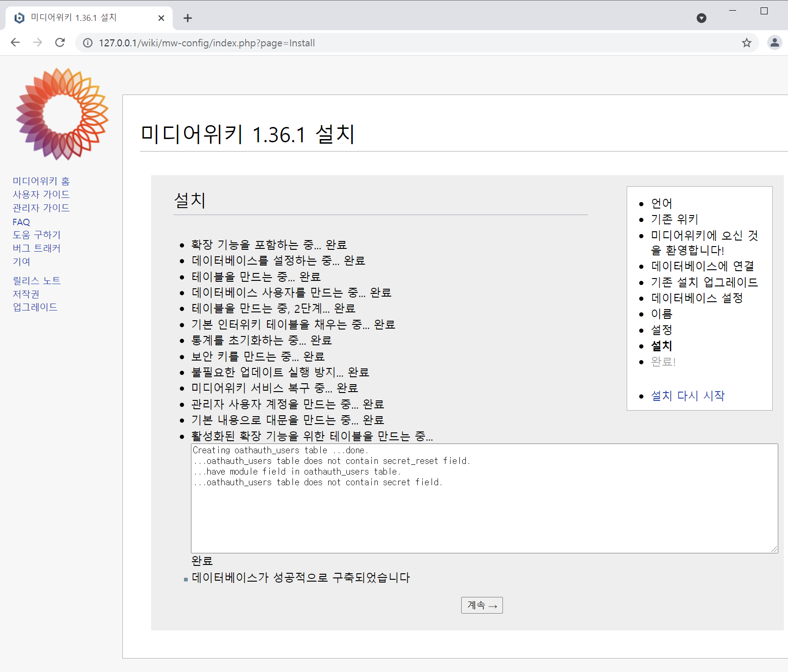Click the 이름 step text

click(x=661, y=314)
